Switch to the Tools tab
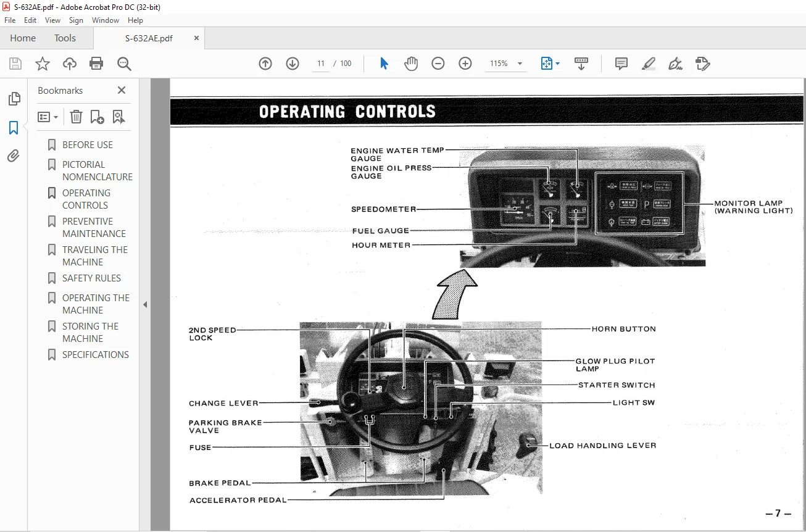 pos(65,38)
